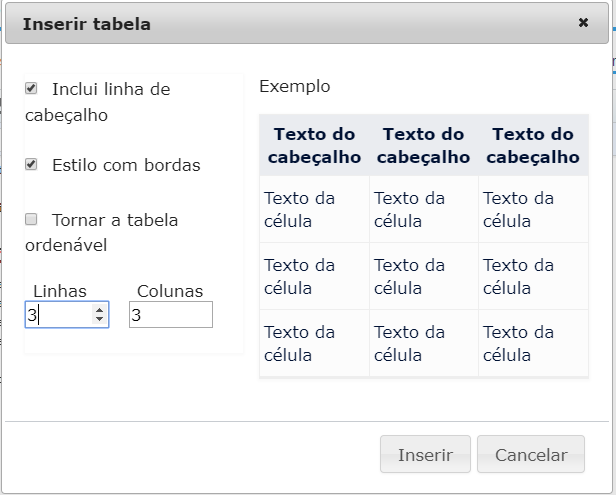Toggle Estilo com bordas checkbox
This screenshot has width=616, height=495.
pyautogui.click(x=31, y=164)
